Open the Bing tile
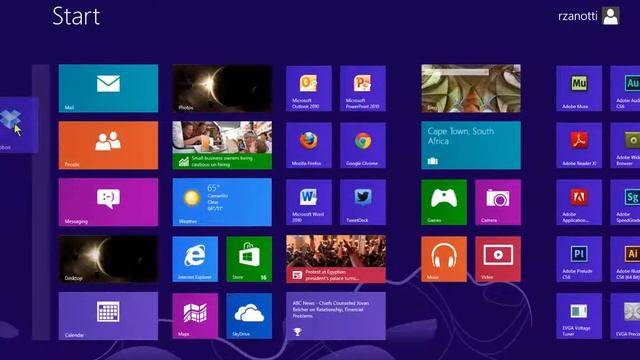The height and width of the screenshot is (360, 640). [471, 88]
